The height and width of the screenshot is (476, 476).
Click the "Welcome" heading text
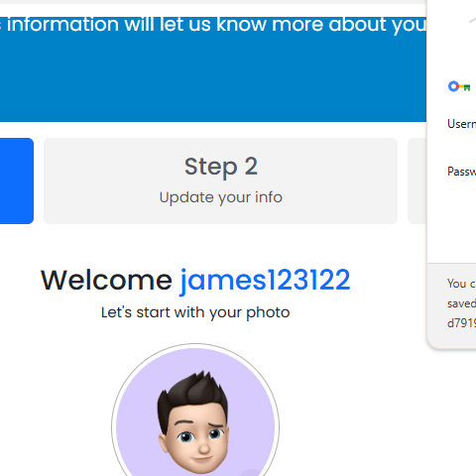106,281
